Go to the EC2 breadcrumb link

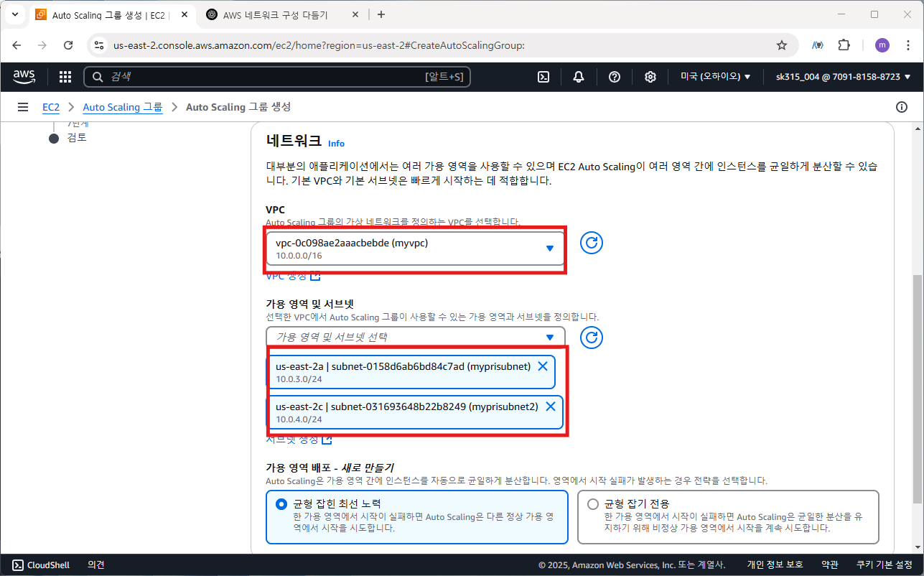[x=51, y=107]
